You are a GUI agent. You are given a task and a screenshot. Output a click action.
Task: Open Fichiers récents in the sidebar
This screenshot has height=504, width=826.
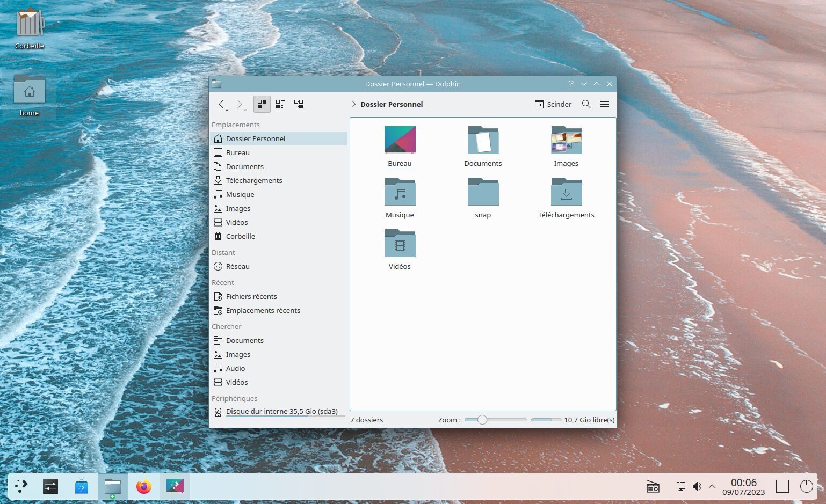pos(251,296)
